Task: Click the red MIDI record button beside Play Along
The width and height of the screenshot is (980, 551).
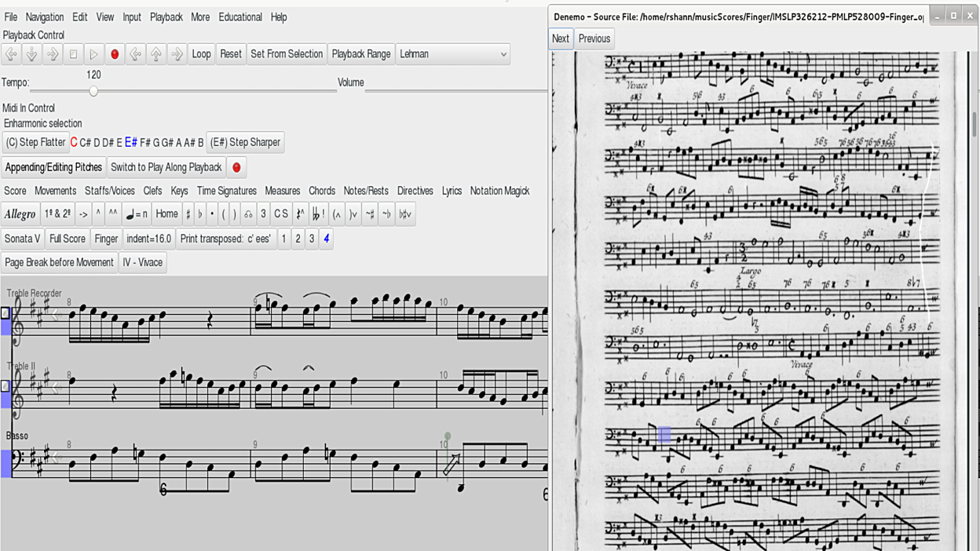Action: (236, 167)
